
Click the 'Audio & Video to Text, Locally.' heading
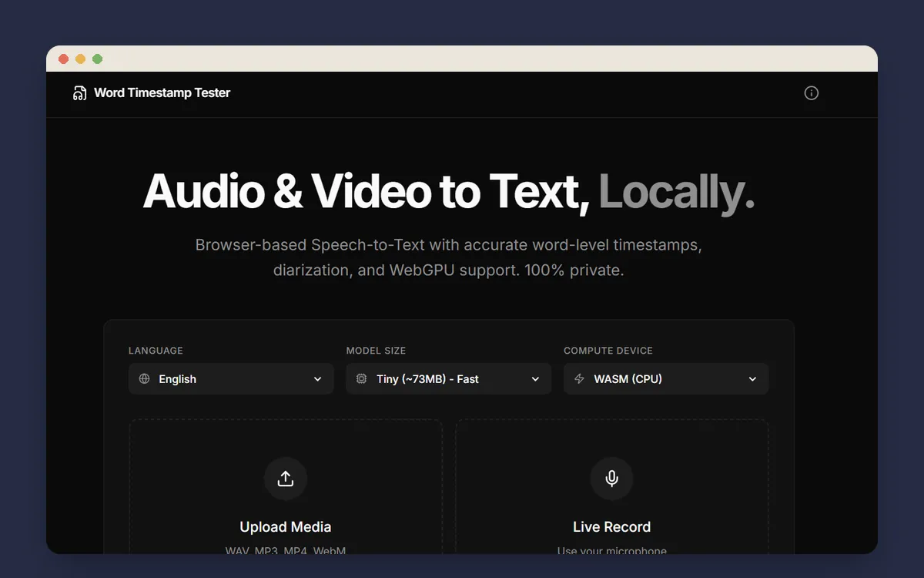pyautogui.click(x=449, y=191)
